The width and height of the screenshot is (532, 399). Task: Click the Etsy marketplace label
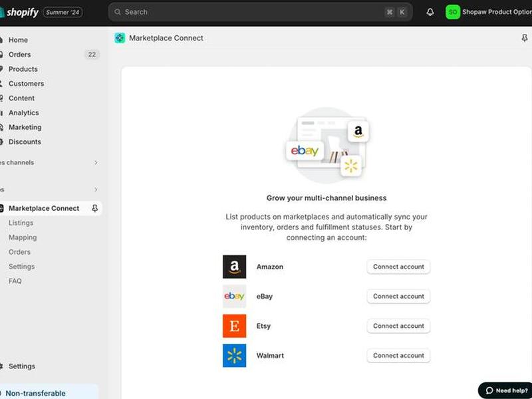point(263,326)
